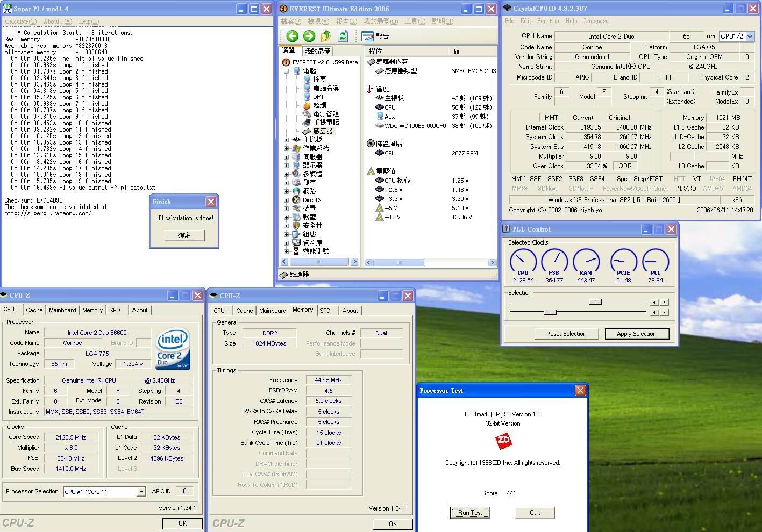Click ZD logo in Processor Test window
Viewport: 762px width, 532px height.
(x=503, y=442)
